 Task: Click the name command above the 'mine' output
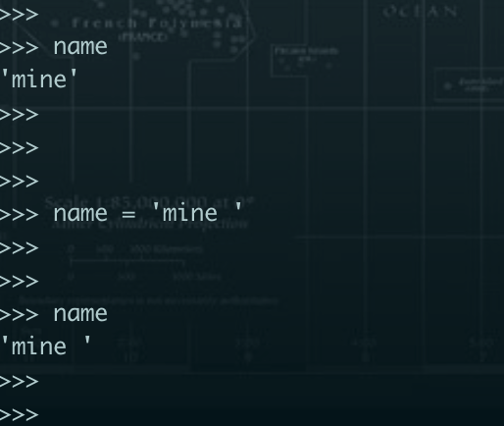(x=80, y=47)
